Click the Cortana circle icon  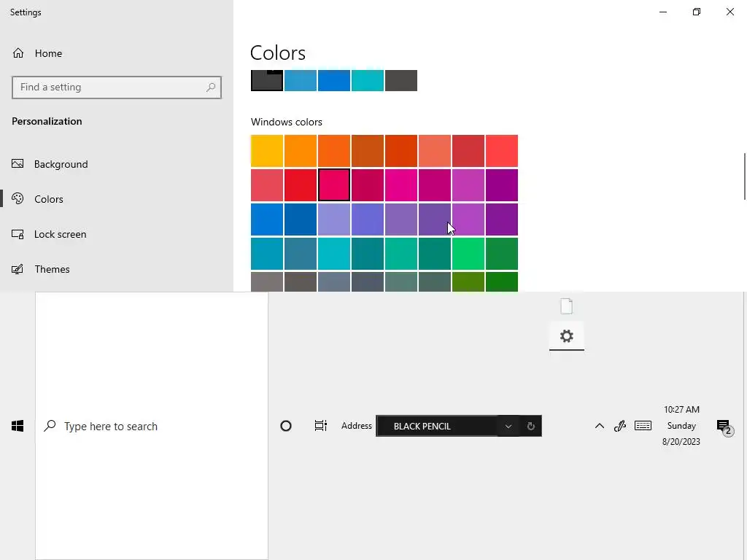[286, 426]
